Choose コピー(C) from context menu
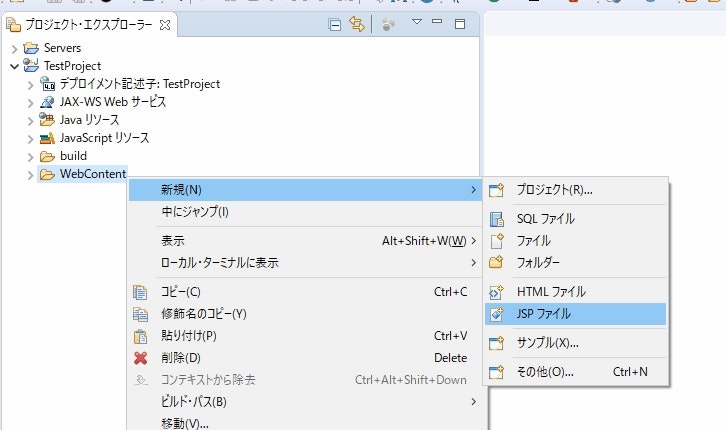Screen dimensions: 726x430 point(305,292)
